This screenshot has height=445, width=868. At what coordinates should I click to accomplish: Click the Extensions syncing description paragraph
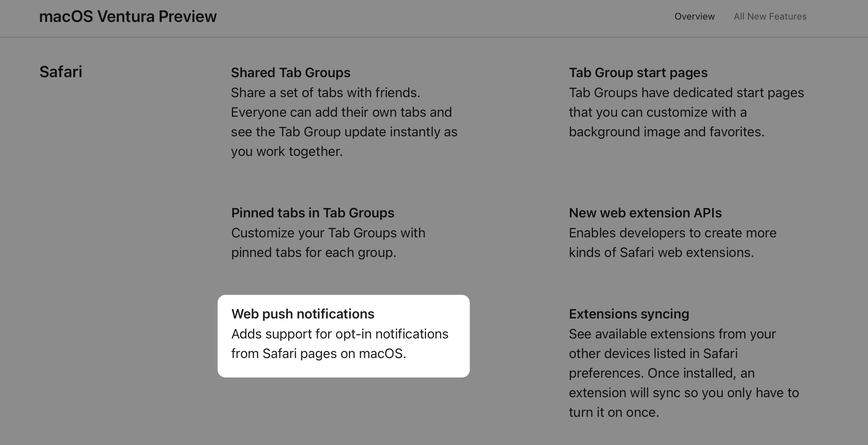[684, 373]
